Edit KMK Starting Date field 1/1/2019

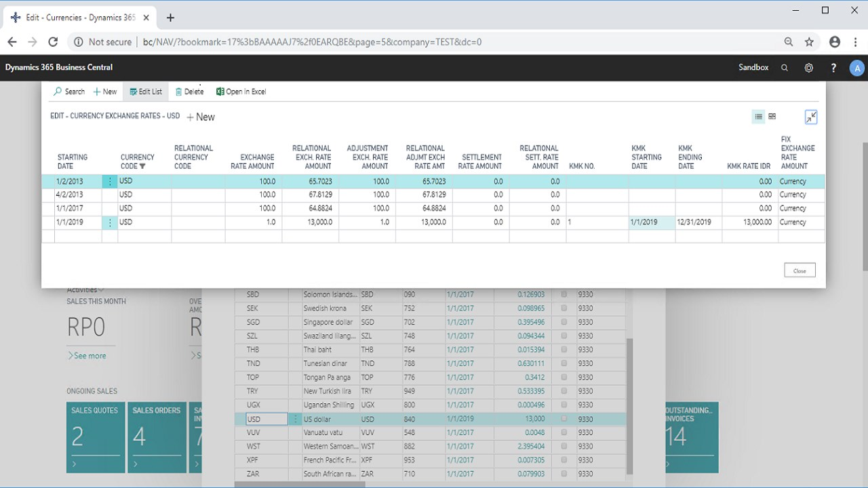(x=652, y=222)
